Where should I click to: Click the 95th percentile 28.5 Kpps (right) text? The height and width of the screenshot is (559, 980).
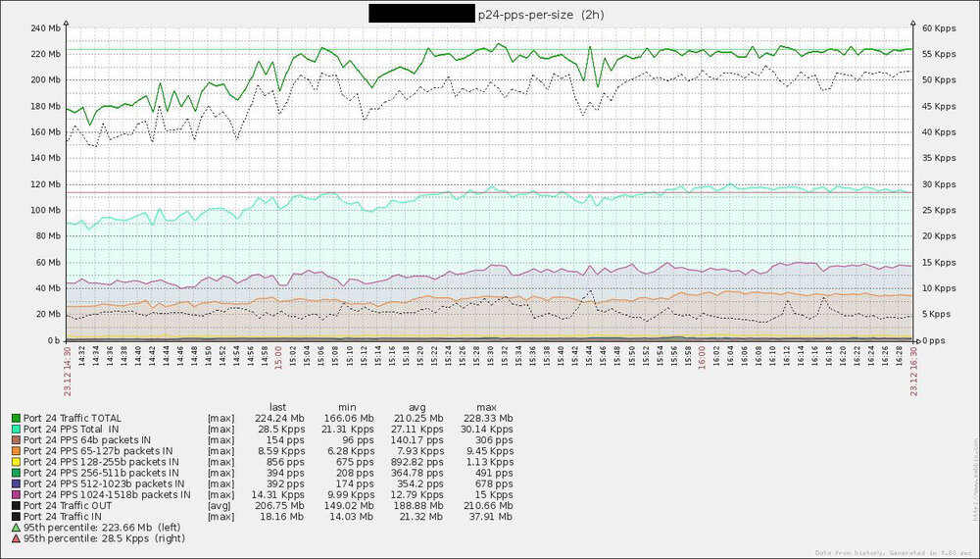coord(105,538)
